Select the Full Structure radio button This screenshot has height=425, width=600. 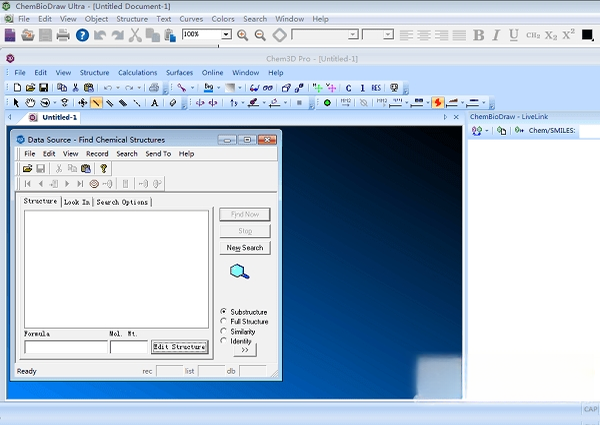point(224,321)
